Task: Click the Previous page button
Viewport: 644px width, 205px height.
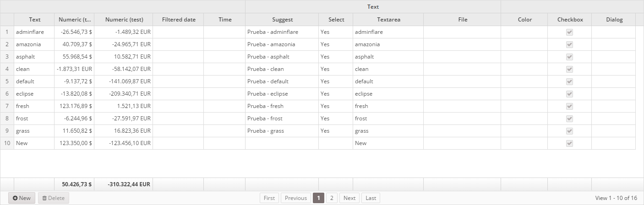Action: (x=296, y=198)
